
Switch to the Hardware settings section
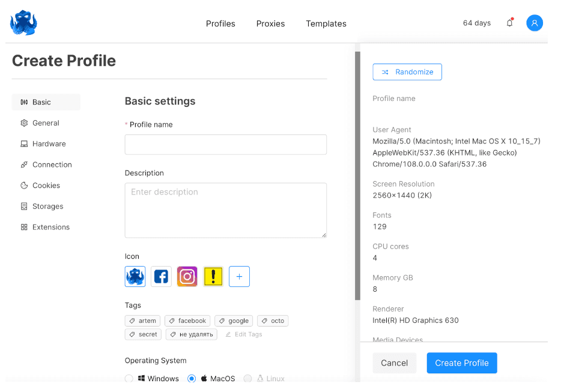[49, 143]
